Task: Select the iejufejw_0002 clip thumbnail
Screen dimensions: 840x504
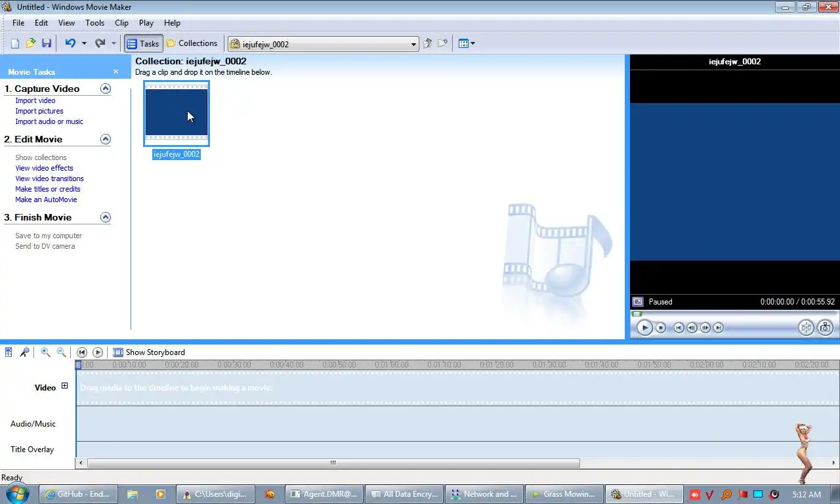Action: pos(177,113)
